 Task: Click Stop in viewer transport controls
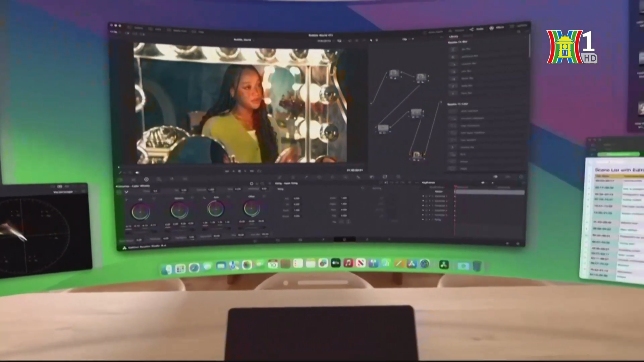tap(239, 171)
